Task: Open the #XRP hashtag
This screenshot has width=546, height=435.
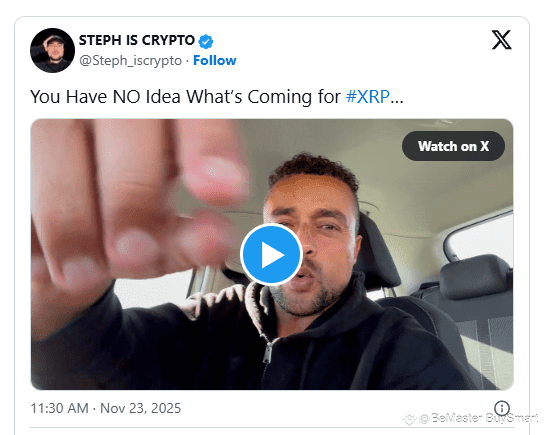Action: pos(368,96)
